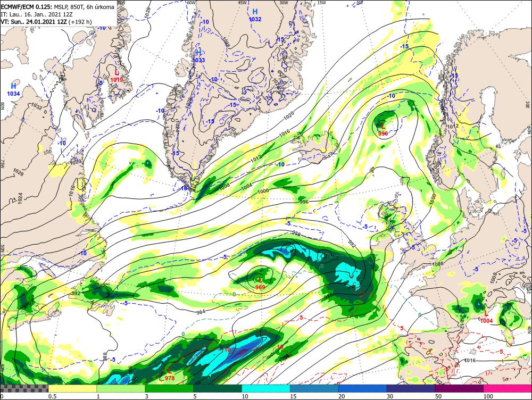Click the legend value '50'

pos(438,396)
